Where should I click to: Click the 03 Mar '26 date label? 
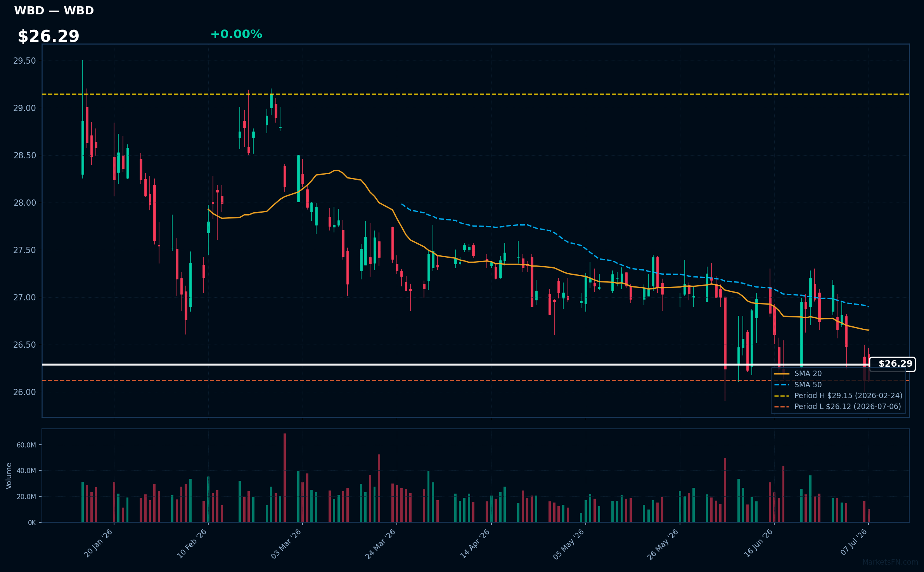[286, 543]
